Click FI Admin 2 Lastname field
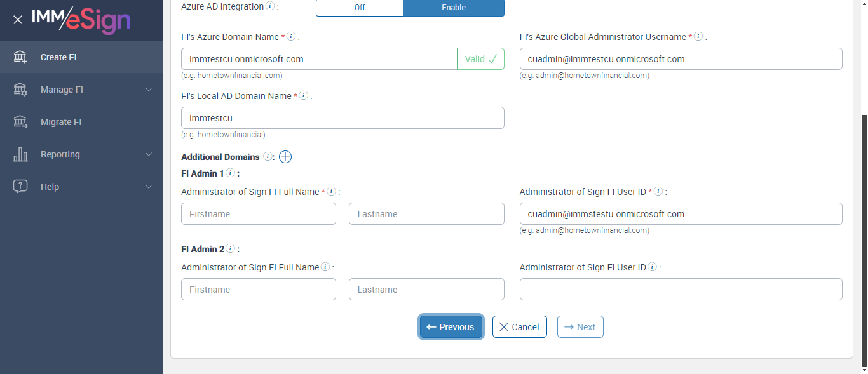Screen dimensions: 868x374 tap(426, 290)
